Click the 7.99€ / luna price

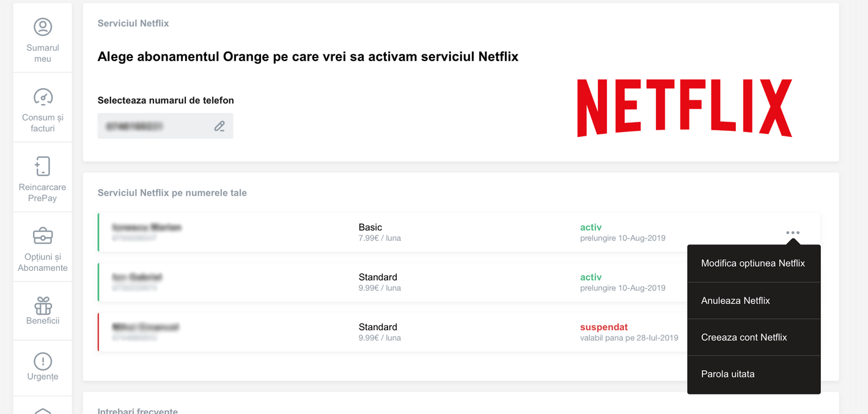point(380,238)
